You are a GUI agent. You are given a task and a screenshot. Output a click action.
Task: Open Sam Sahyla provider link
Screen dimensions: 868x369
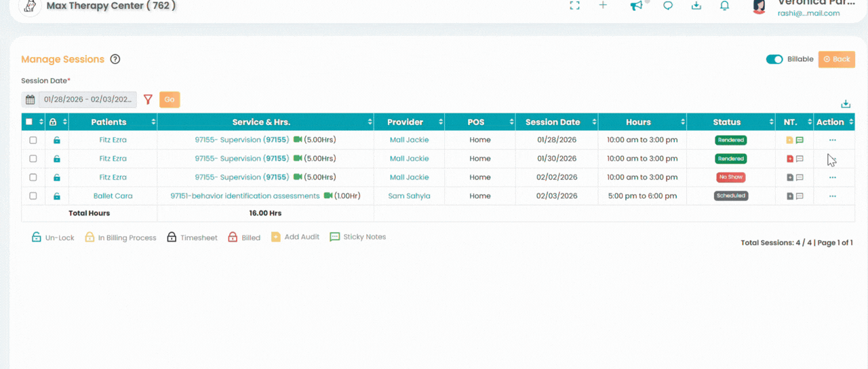coord(409,196)
